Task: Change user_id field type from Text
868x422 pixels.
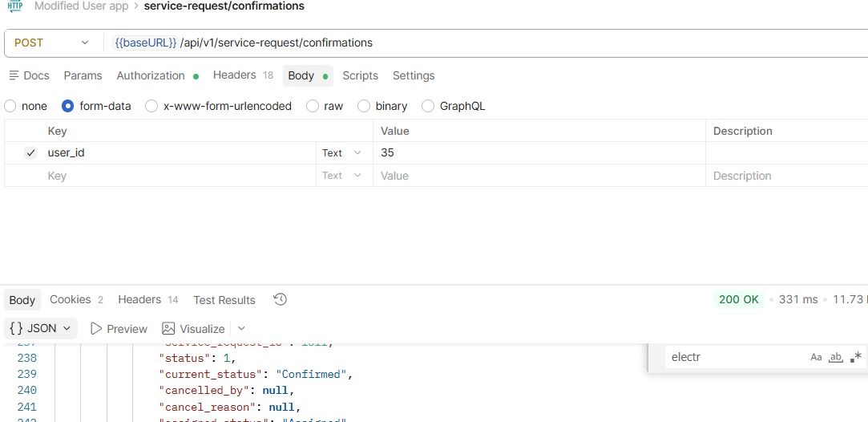Action: 341,153
